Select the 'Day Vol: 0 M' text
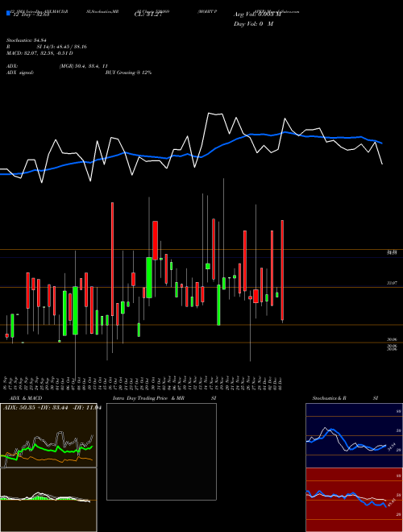Screen dimensions: 403x532 point(253,24)
